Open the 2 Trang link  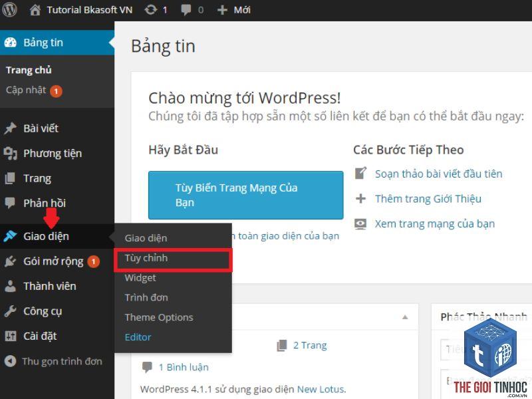[x=310, y=345]
